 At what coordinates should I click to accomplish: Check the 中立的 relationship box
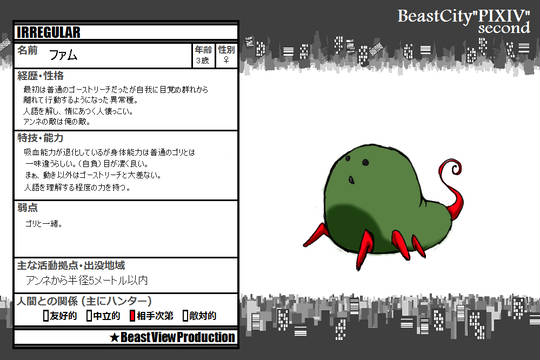[89, 316]
